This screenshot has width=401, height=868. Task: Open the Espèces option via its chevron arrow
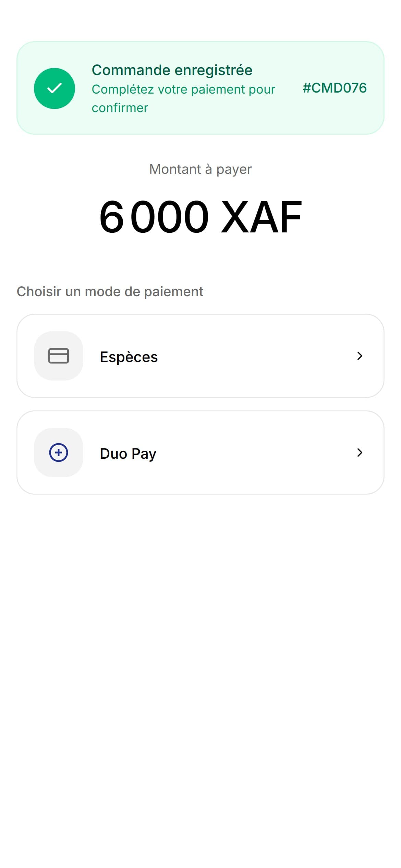pos(360,356)
